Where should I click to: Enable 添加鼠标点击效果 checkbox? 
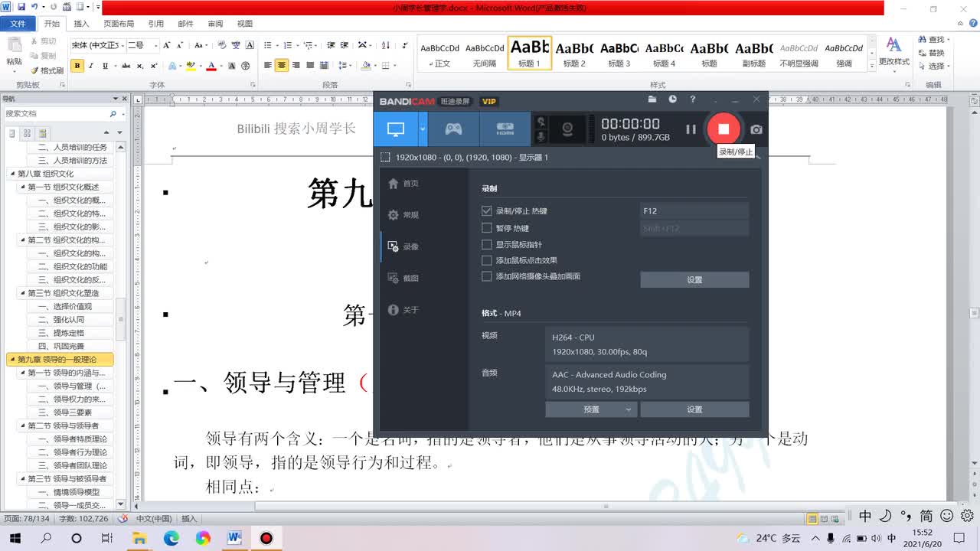coord(486,260)
